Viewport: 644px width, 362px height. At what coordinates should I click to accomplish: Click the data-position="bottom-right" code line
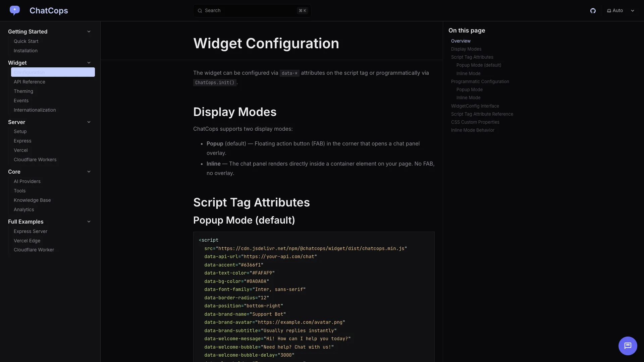click(x=244, y=306)
